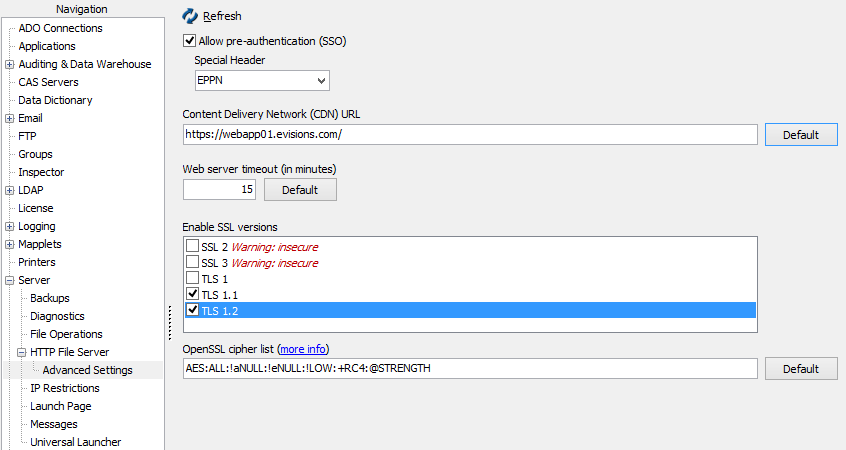Select the Email label in navigation

pyautogui.click(x=30, y=118)
